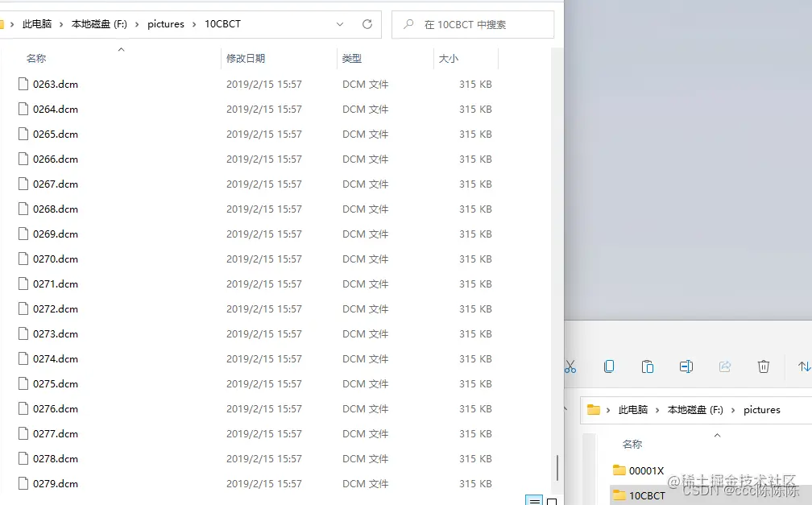This screenshot has height=505, width=812.
Task: Sort by 类型 column header
Action: [351, 59]
